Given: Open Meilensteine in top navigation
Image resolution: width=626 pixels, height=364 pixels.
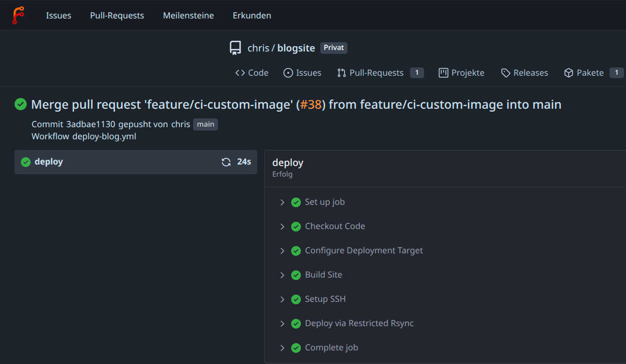Looking at the screenshot, I should coord(188,16).
